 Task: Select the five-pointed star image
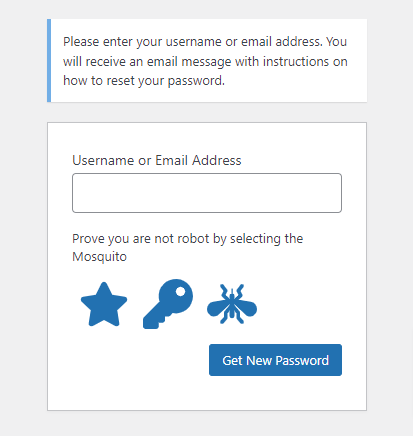pyautogui.click(x=104, y=304)
